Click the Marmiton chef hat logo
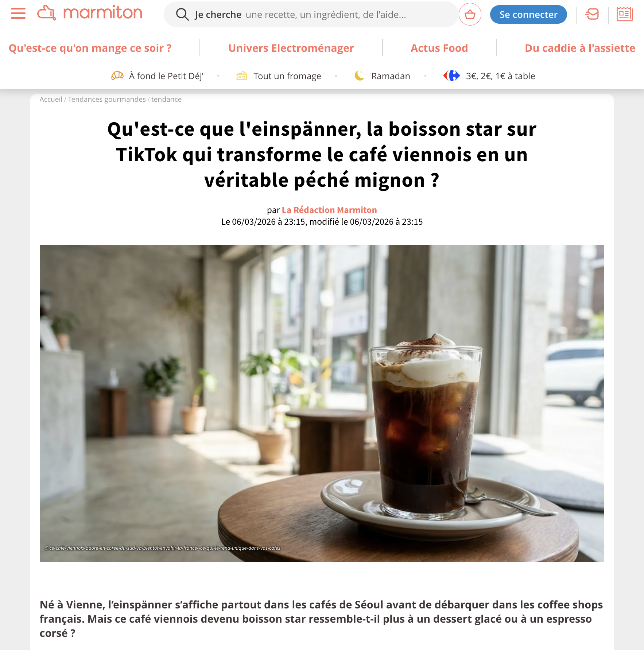 (x=47, y=13)
